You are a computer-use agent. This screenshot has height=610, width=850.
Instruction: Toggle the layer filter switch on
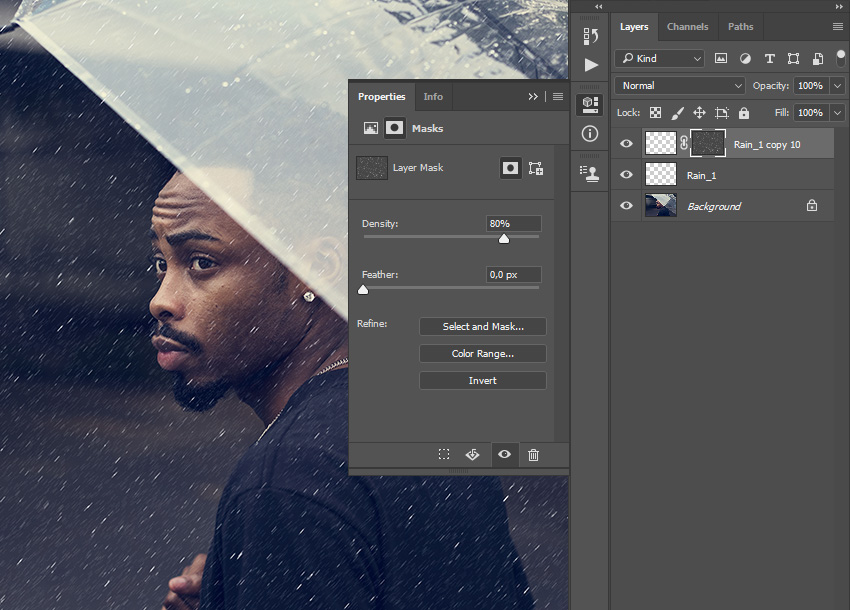841,57
